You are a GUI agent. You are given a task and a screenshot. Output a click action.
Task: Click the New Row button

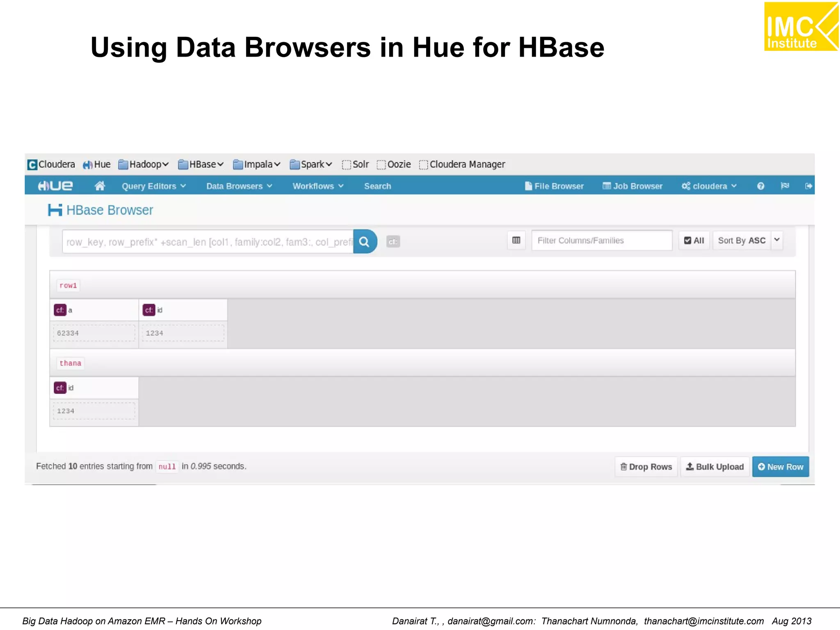(781, 467)
